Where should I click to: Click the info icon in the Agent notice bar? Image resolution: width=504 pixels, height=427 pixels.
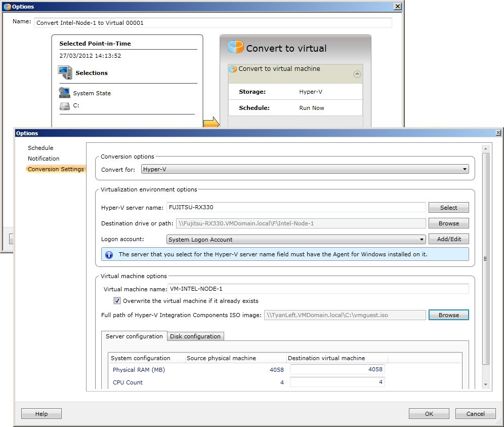[x=109, y=254]
